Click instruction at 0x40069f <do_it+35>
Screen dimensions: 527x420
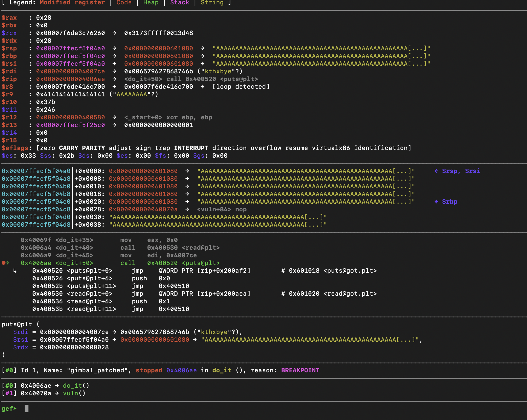tap(99, 240)
